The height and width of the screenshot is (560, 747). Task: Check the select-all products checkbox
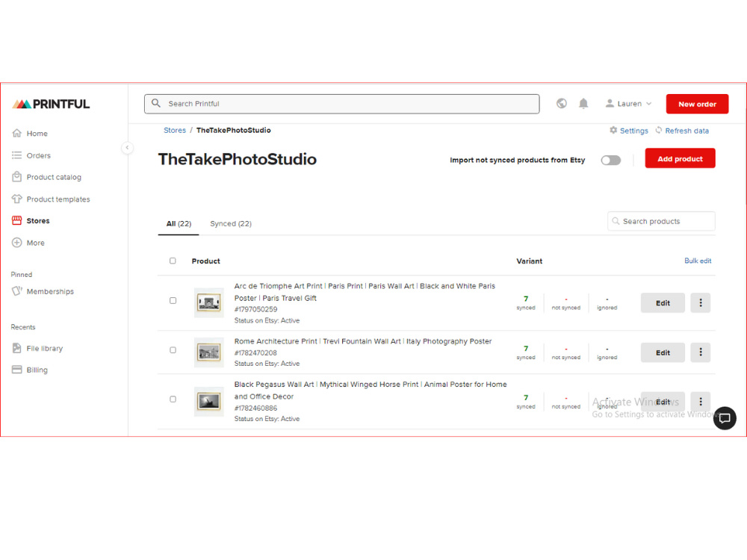(173, 261)
